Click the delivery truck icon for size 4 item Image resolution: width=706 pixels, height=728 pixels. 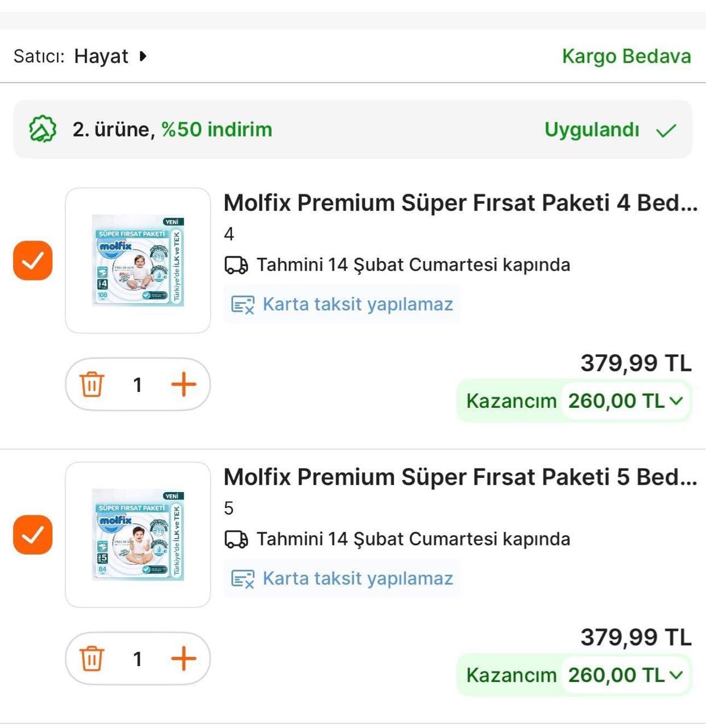[236, 265]
